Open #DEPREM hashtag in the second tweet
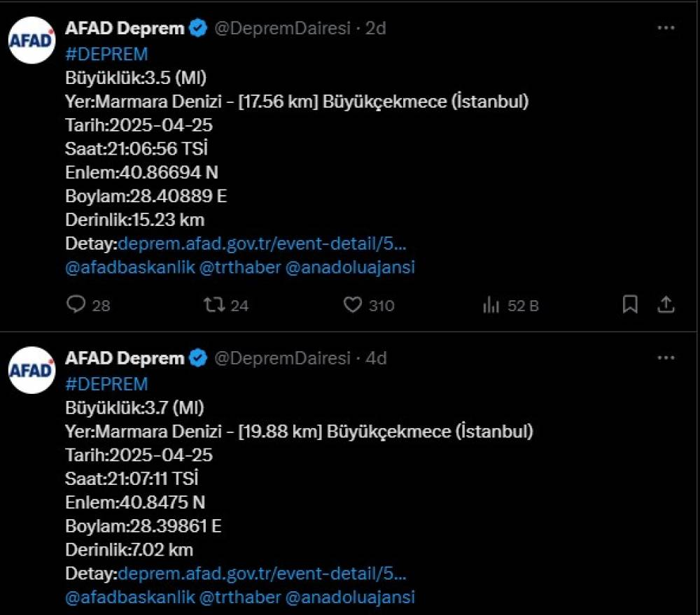 (x=106, y=384)
